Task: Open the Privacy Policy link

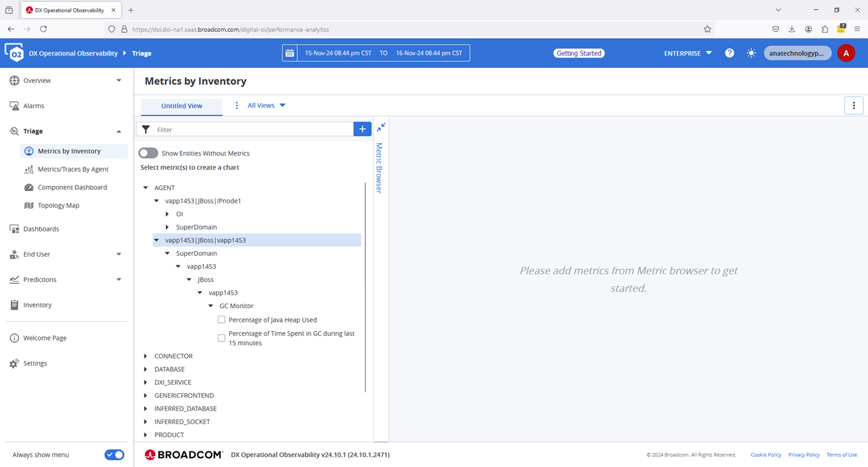Action: [804, 455]
